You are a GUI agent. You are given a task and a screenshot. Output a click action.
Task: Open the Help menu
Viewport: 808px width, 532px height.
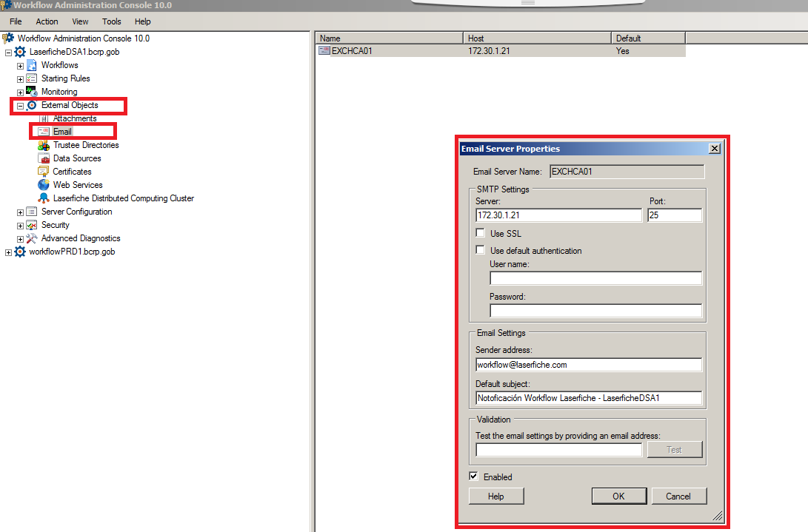tap(143, 21)
